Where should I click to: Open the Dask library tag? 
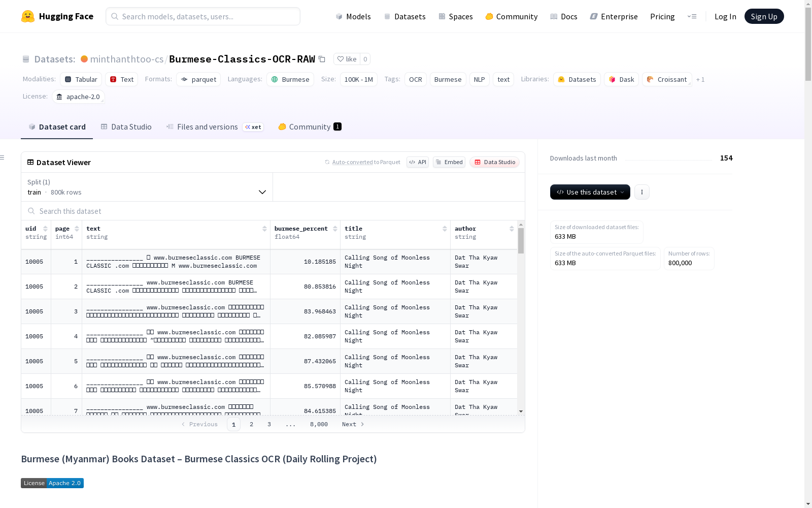(622, 79)
